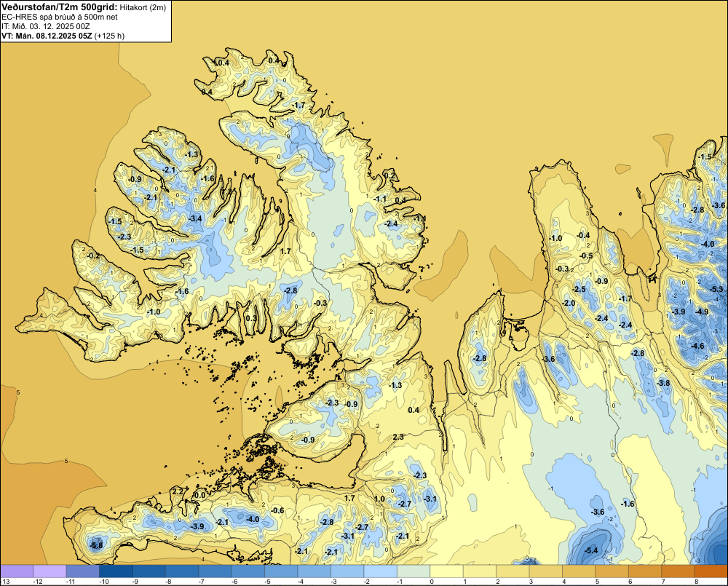Click the -2.0 temperature value

[x=569, y=303]
